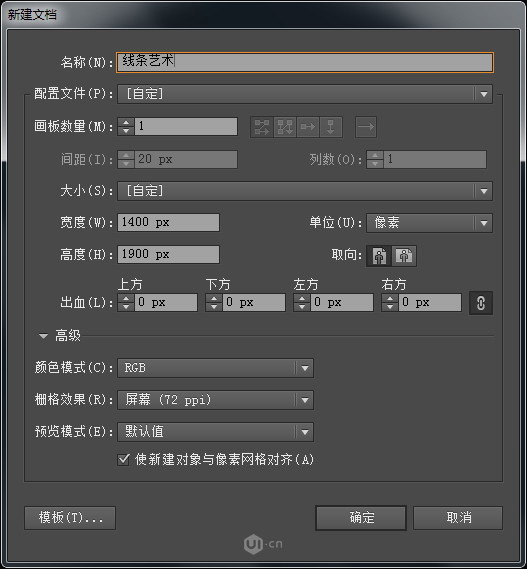Select grid by row artboard layout icon
Image resolution: width=527 pixels, height=569 pixels.
point(262,127)
